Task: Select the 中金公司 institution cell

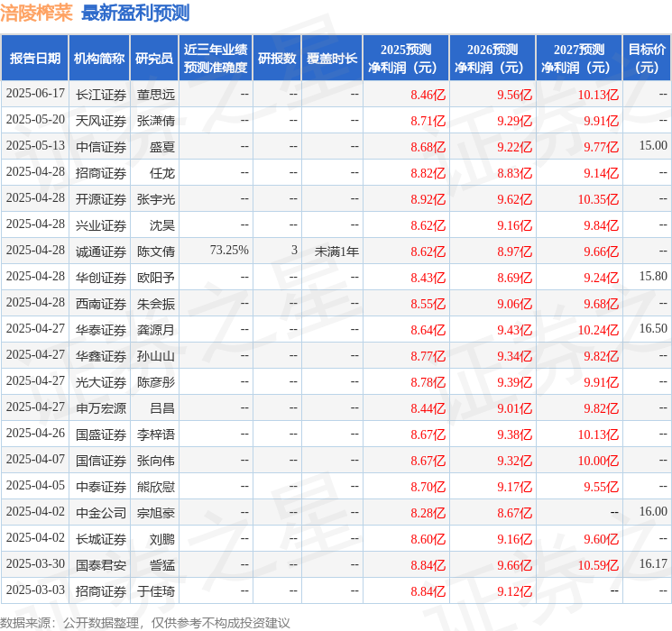Action: 101,513
